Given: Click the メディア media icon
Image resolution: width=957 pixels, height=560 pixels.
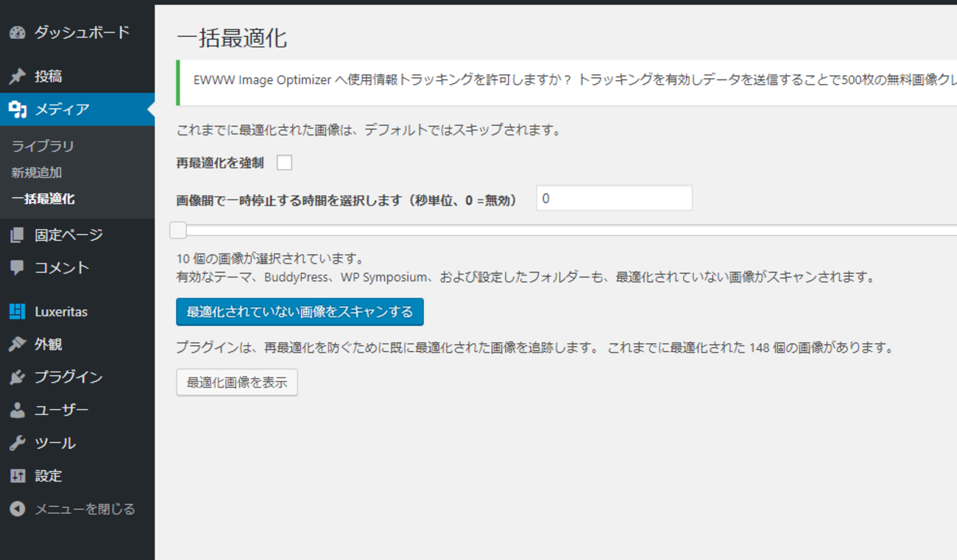Looking at the screenshot, I should click(x=18, y=110).
